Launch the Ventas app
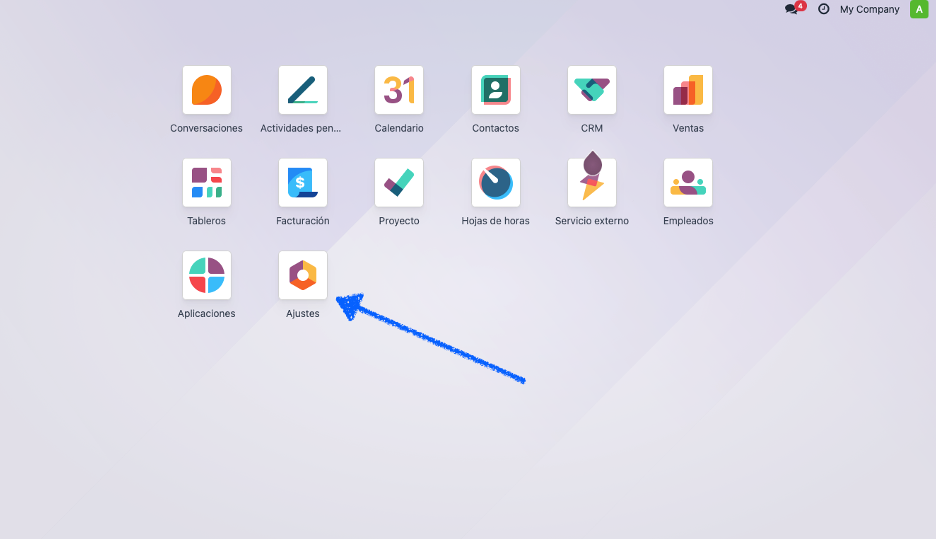Screen dimensions: 936x539 coord(688,90)
